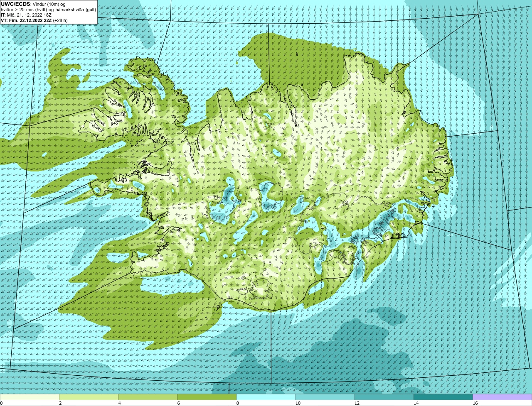532x406 pixels.
Task: Click the "hviður > 25 m/s (hvítt)" description line
Action: pos(48,10)
